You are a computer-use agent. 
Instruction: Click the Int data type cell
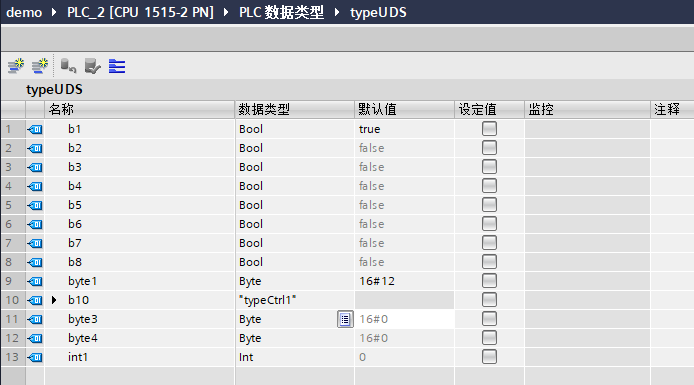tap(295, 358)
